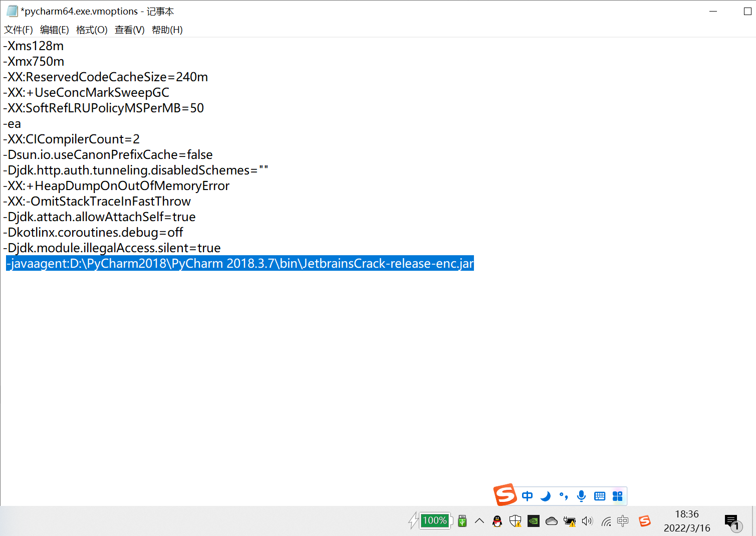Screen dimensions: 756x536
Task: Click the SoftRefLRUPolicyMSPerMB=50 line
Action: (x=104, y=108)
